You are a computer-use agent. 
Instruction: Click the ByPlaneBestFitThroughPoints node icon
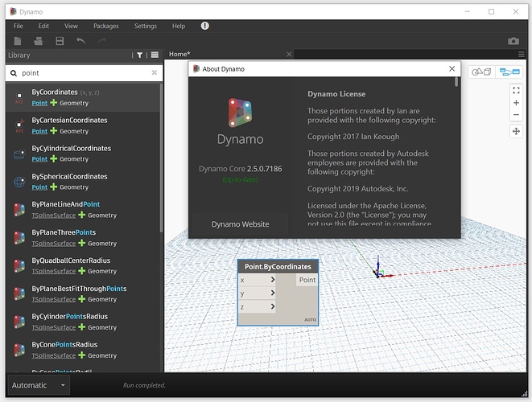tap(19, 294)
